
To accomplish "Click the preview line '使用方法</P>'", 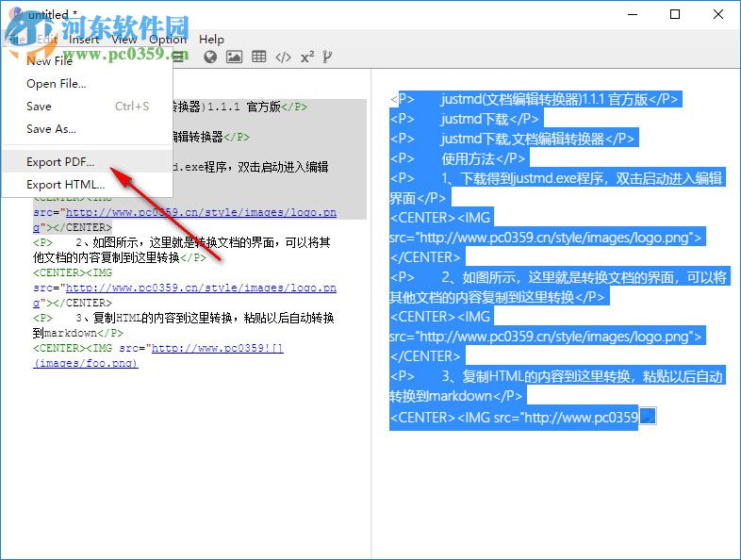I will (483, 158).
